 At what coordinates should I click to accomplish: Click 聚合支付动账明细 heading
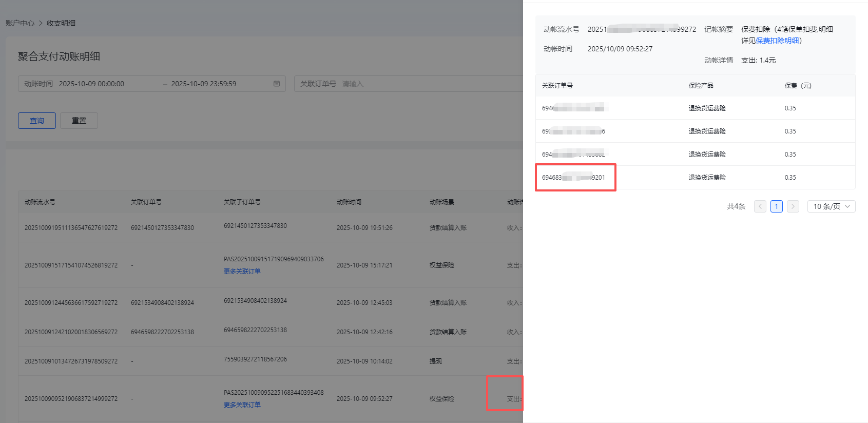[59, 56]
